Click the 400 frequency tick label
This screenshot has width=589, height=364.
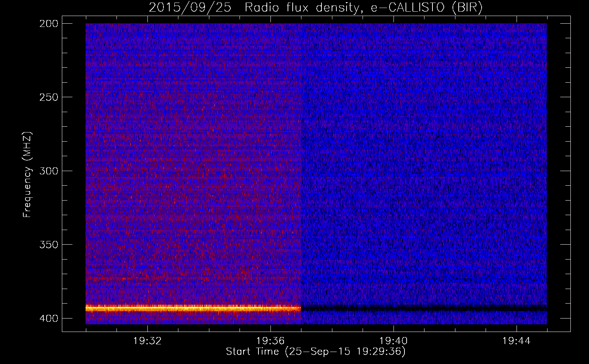[48, 318]
